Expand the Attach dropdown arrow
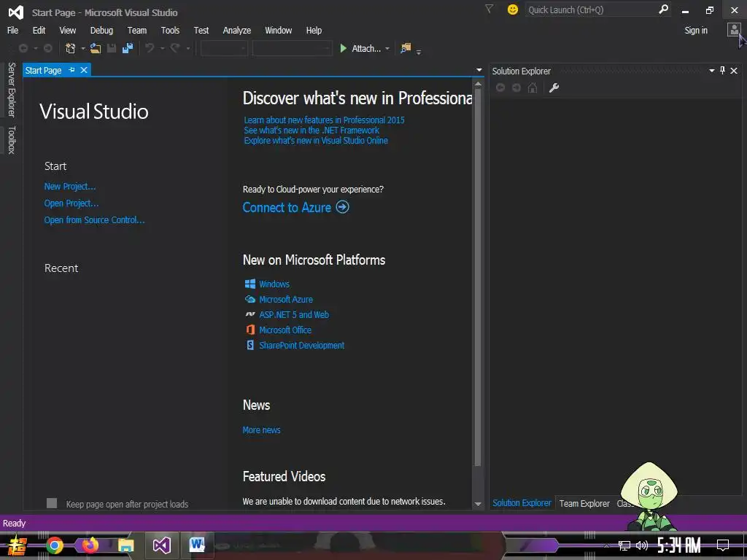 [387, 49]
